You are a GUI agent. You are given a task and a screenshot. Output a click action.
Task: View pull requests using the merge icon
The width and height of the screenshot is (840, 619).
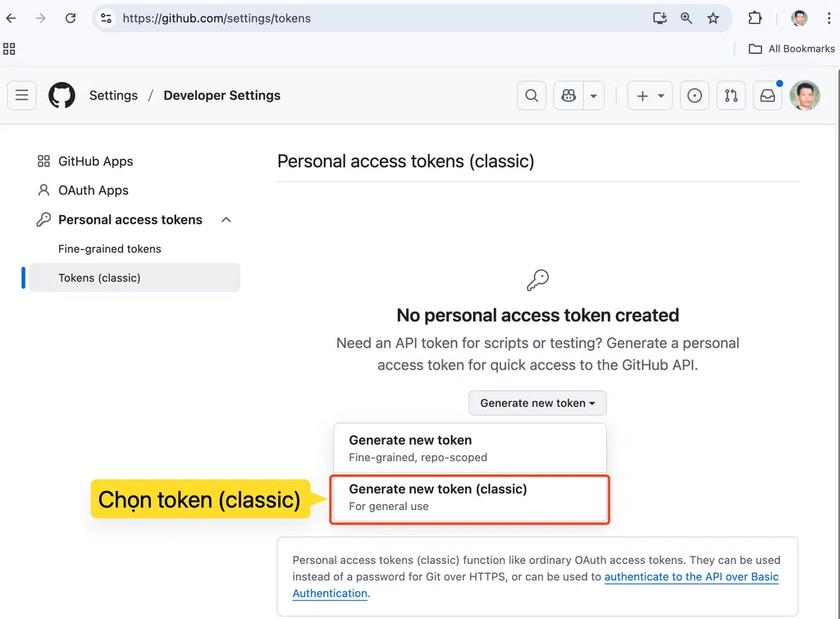731,95
